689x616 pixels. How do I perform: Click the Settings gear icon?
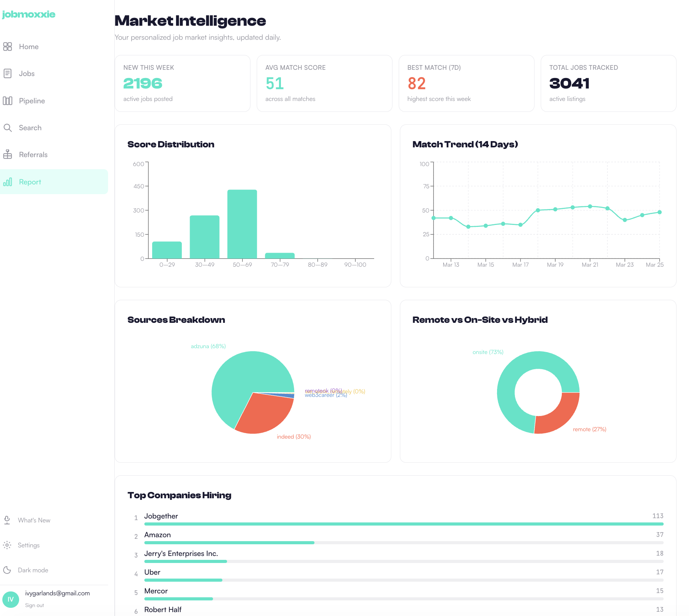tap(7, 545)
